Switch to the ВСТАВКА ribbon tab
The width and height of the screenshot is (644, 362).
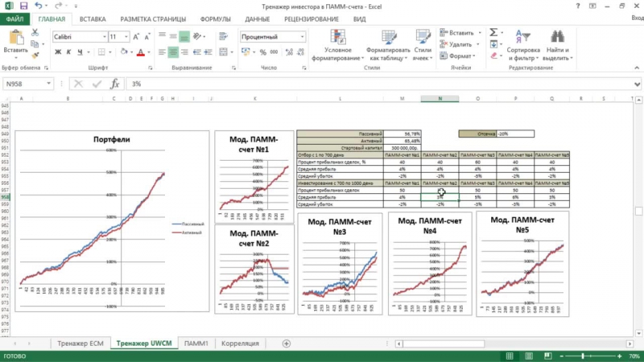(x=93, y=19)
